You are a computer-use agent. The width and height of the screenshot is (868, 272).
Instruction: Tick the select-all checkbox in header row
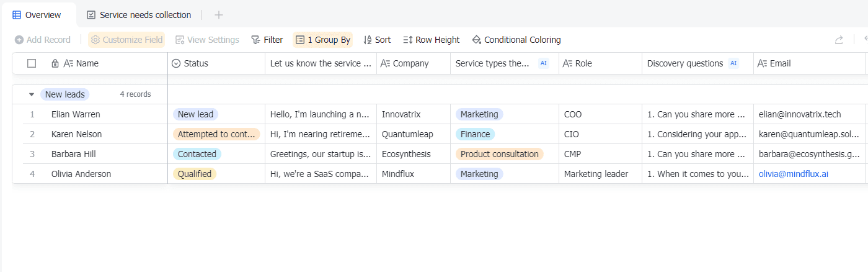[x=32, y=63]
